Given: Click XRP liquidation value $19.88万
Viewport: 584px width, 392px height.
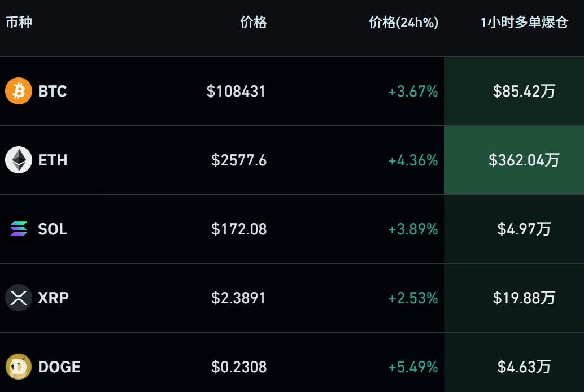Looking at the screenshot, I should point(524,298).
